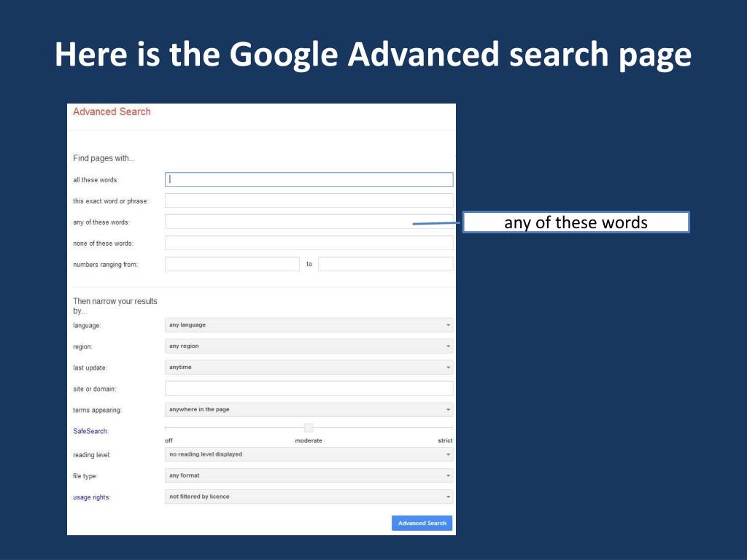Click the SafeSearch slider handle at moderate

pyautogui.click(x=309, y=427)
